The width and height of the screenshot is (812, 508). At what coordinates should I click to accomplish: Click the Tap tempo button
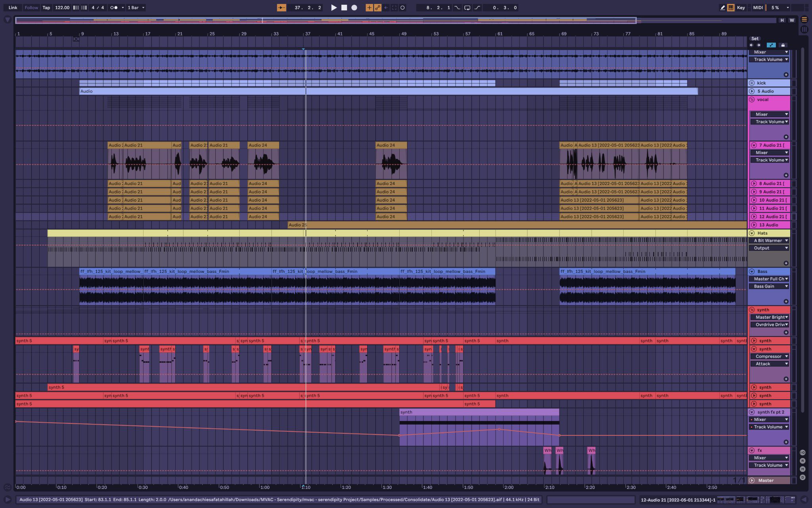pyautogui.click(x=46, y=8)
